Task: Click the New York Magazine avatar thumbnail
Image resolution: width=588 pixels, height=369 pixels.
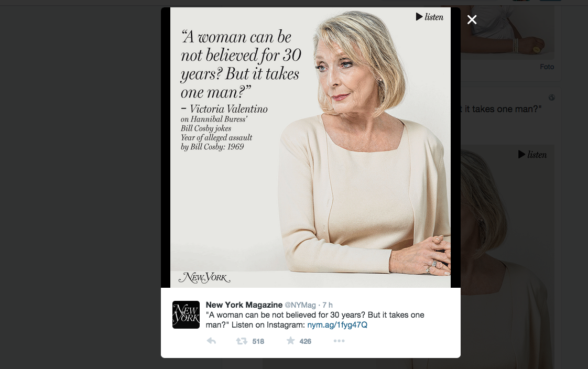Action: [186, 314]
